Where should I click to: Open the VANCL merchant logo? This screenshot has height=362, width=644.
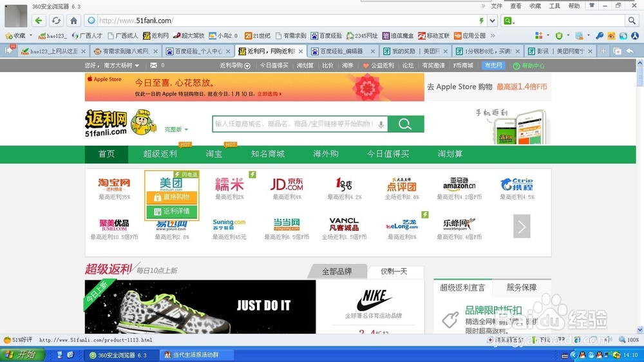click(x=344, y=224)
